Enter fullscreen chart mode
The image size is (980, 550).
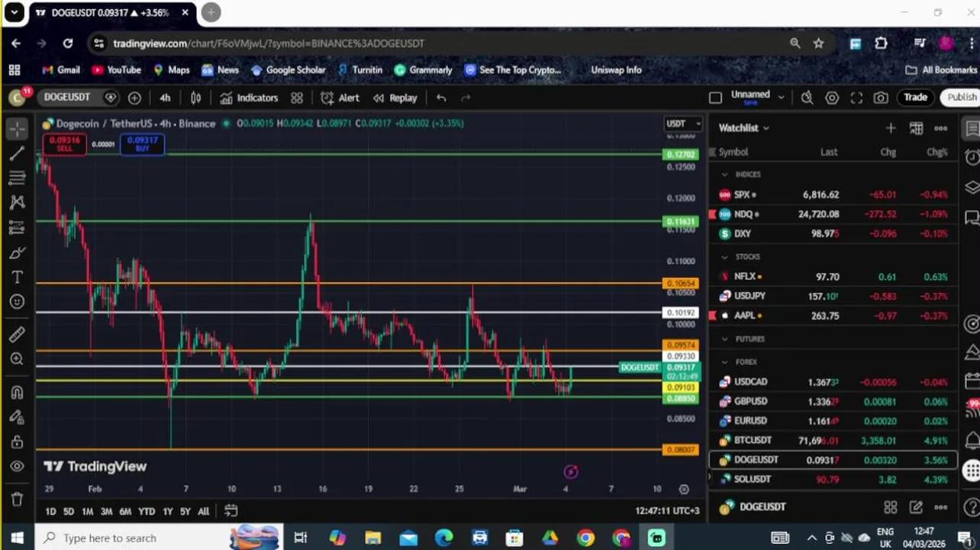click(x=856, y=98)
